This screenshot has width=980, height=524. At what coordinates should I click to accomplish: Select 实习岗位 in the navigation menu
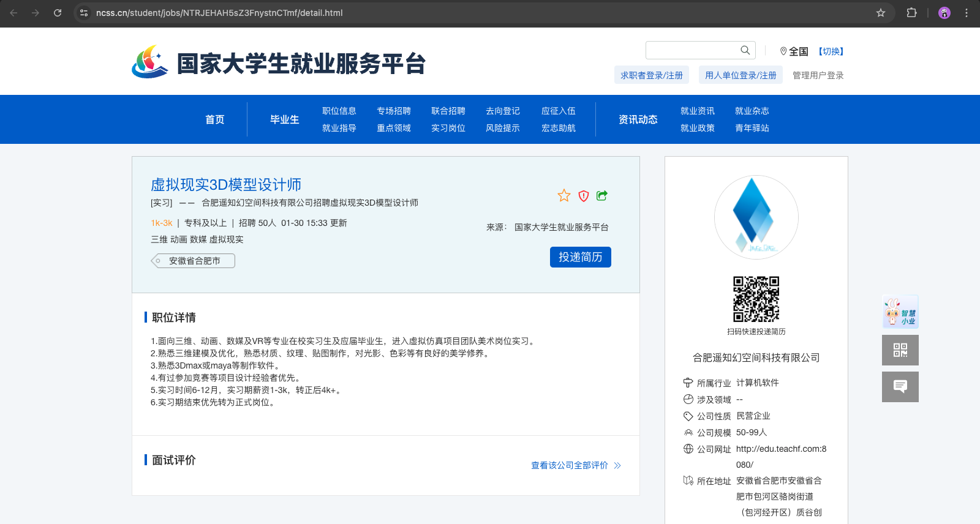(448, 128)
